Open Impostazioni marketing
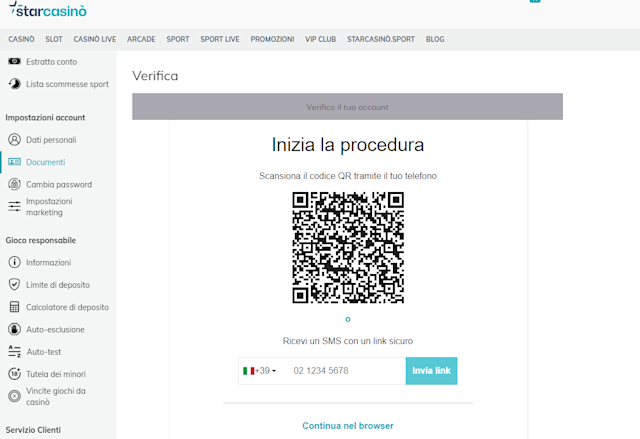Viewport: 640px width, 439px height. (x=49, y=206)
